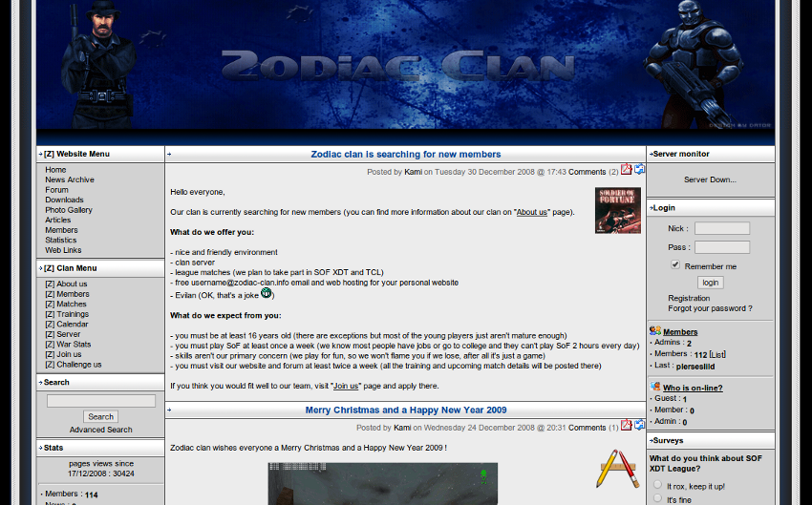Open PDF icon for new members post
The width and height of the screenshot is (812, 505).
(x=626, y=169)
